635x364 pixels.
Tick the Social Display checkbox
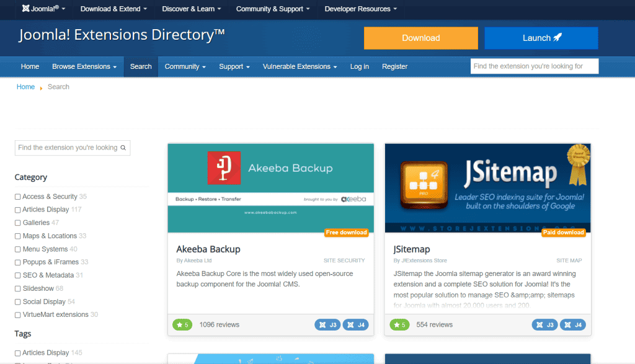tap(17, 302)
